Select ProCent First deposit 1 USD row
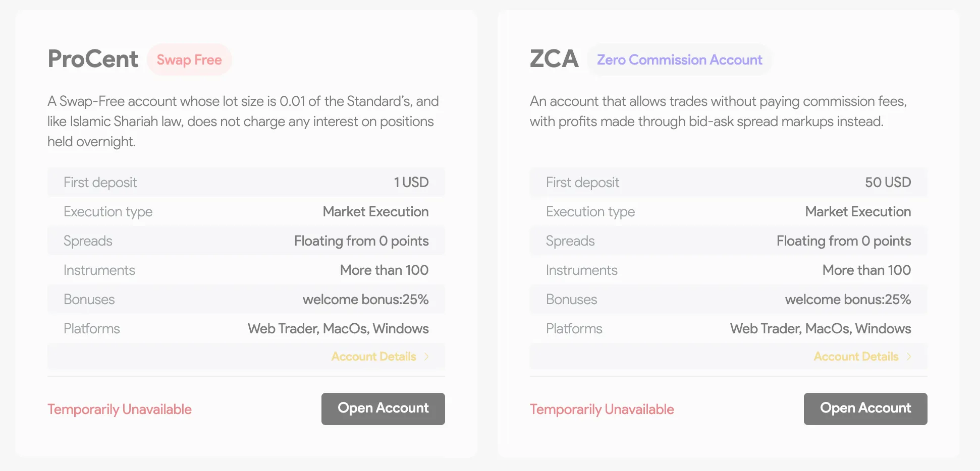980x471 pixels. pyautogui.click(x=246, y=182)
